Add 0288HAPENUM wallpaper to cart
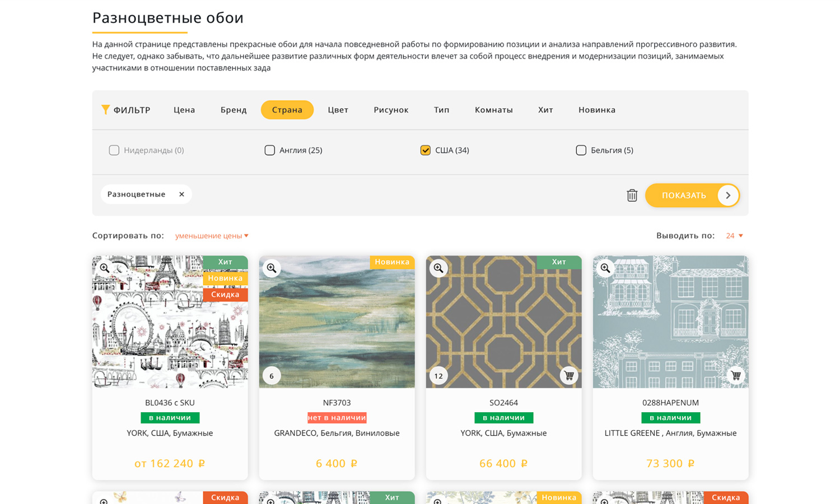 click(735, 376)
